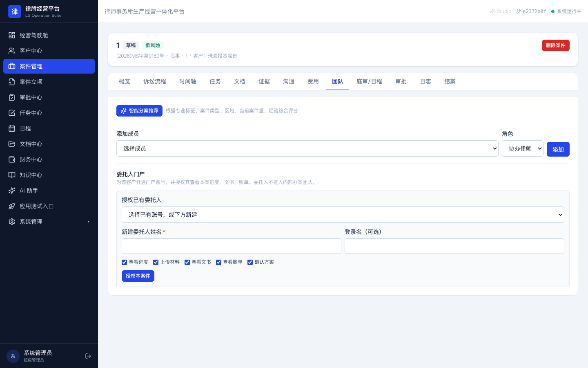The width and height of the screenshot is (588, 368).
Task: Click the blue 添加 button
Action: coord(558,149)
